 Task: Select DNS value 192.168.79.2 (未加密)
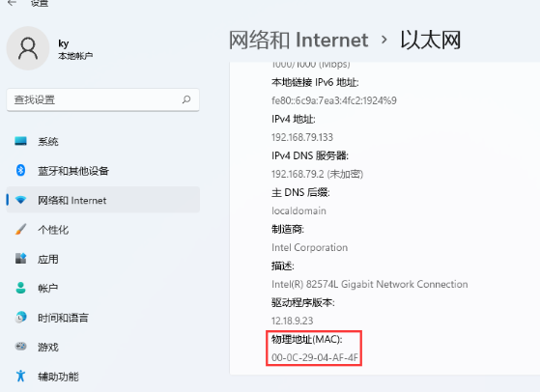(x=317, y=174)
